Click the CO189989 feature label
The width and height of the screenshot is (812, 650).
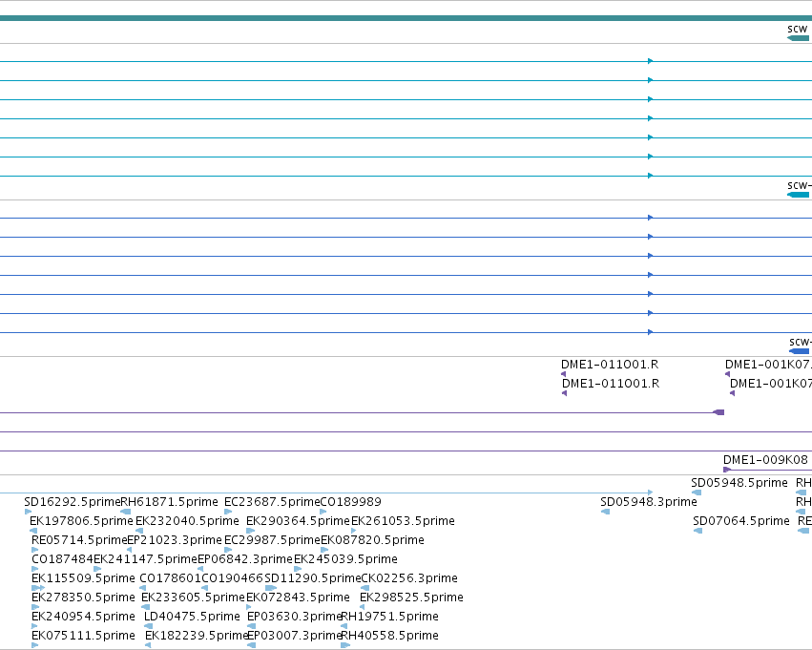(350, 502)
